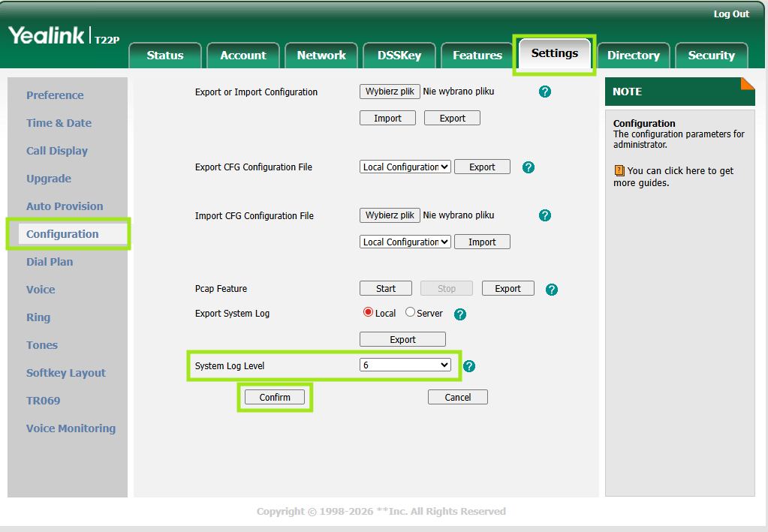Select Configuration in the sidebar
Viewport: 768px width, 532px height.
(x=73, y=234)
